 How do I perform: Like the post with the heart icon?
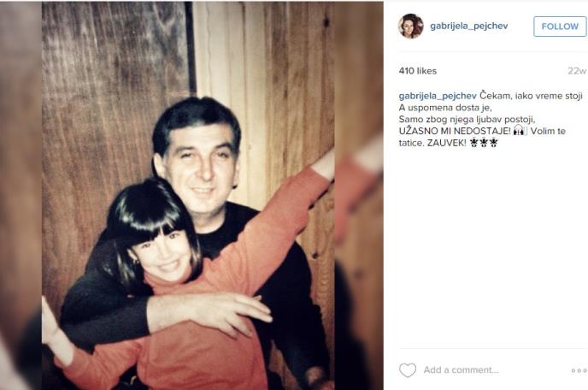(x=408, y=370)
